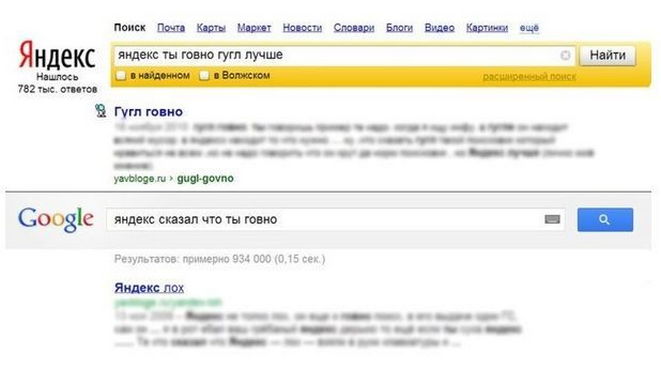
Task: Expand the 'ещё' more services link
Action: point(529,28)
